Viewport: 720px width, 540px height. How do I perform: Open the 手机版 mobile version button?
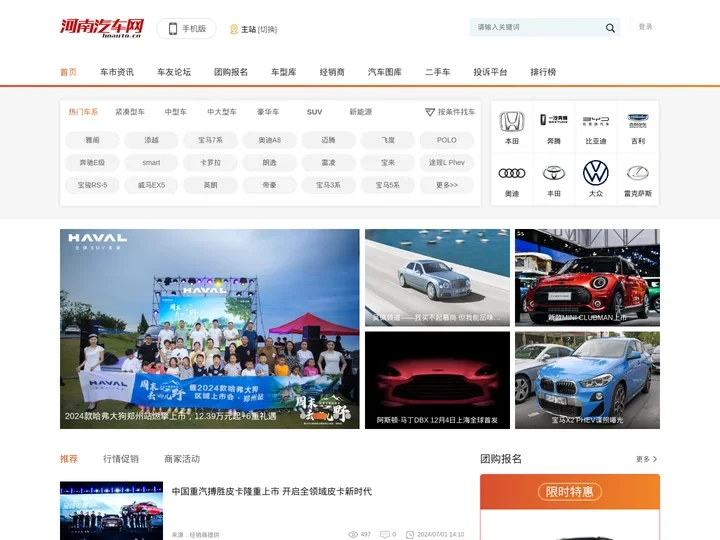186,28
